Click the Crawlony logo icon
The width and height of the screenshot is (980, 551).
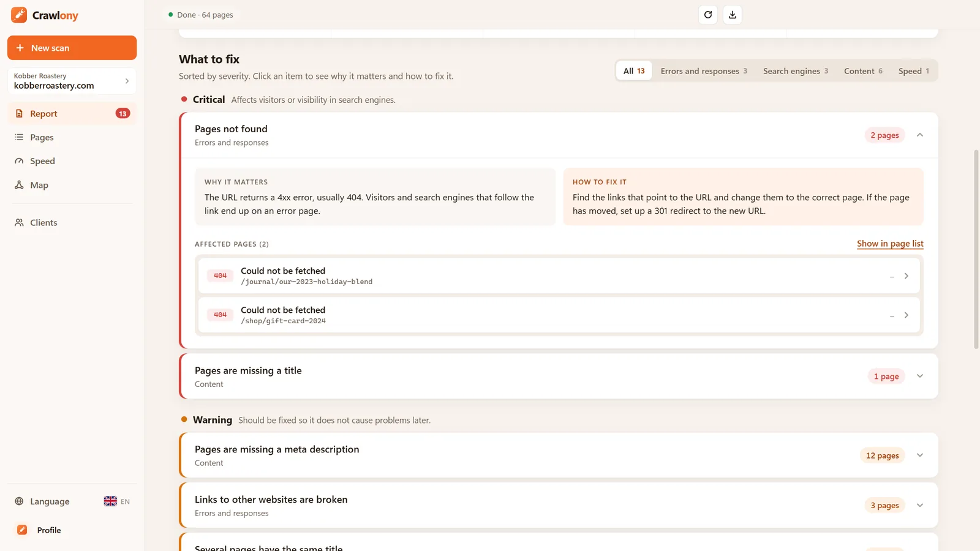pos(19,15)
